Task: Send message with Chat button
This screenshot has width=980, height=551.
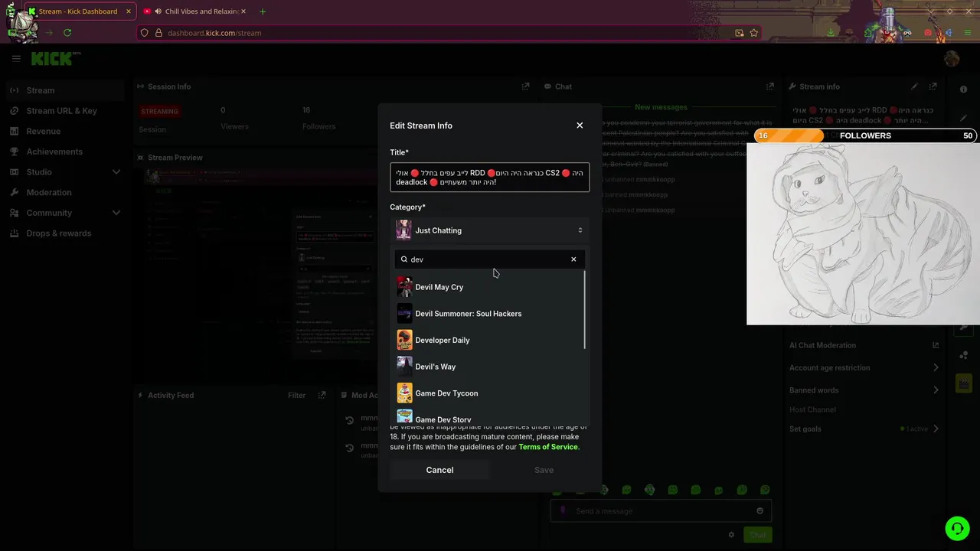Action: tap(757, 535)
